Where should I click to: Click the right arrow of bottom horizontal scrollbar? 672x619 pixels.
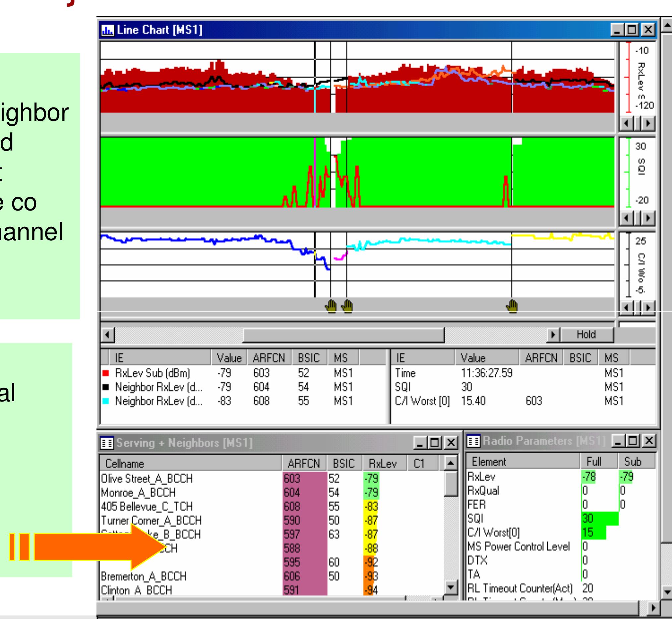coord(653,608)
